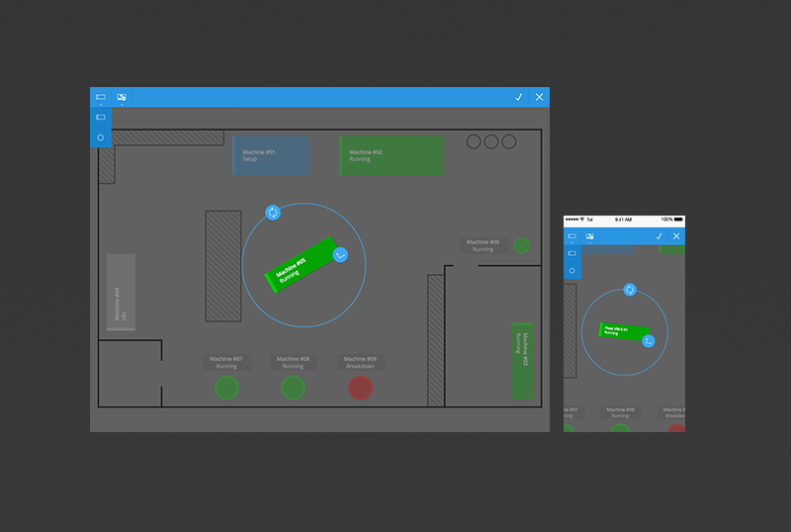791x532 pixels.
Task: Select the grey Machine #04 Idle block
Action: click(121, 293)
